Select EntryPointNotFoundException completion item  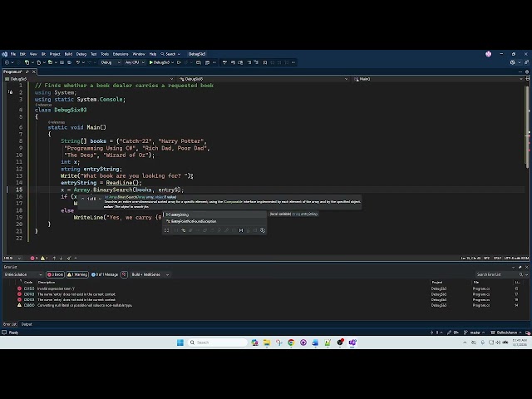pos(214,221)
